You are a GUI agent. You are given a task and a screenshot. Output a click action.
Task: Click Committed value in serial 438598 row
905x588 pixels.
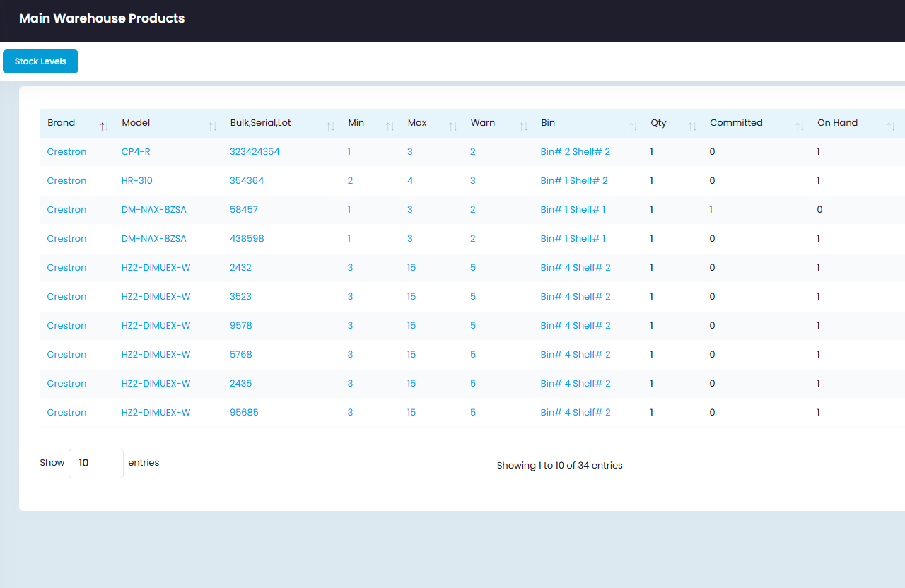coord(712,239)
